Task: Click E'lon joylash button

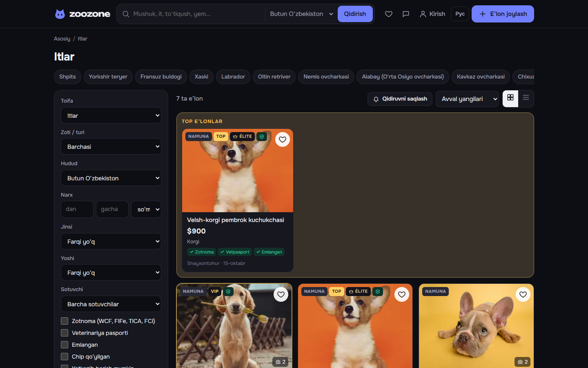Action: (x=503, y=14)
